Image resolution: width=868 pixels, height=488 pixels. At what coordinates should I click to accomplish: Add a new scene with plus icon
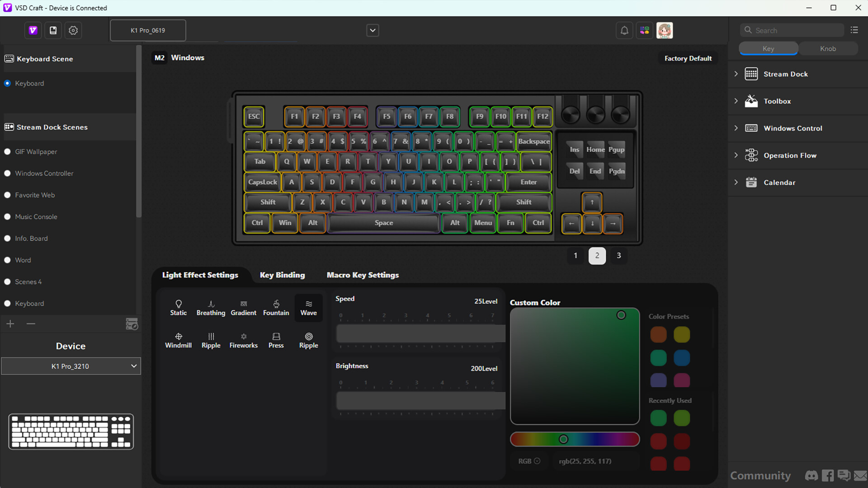click(10, 324)
